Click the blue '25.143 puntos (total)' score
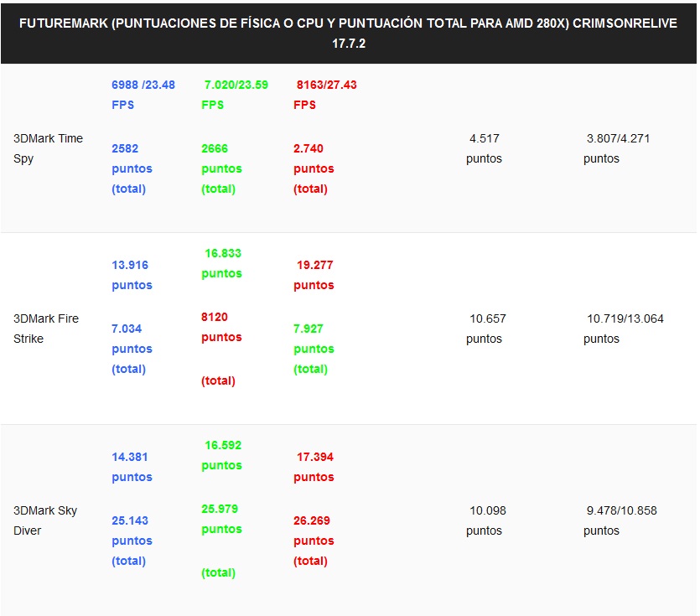Screen dimensions: 700x616 tap(132, 541)
